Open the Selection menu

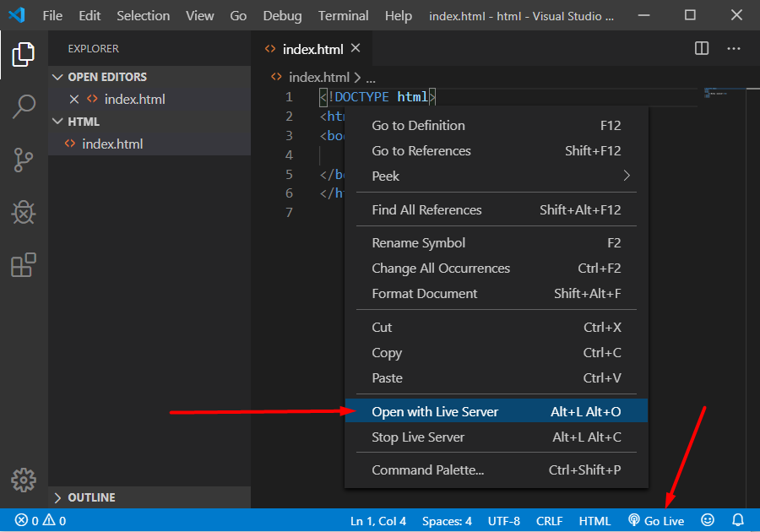pyautogui.click(x=143, y=16)
